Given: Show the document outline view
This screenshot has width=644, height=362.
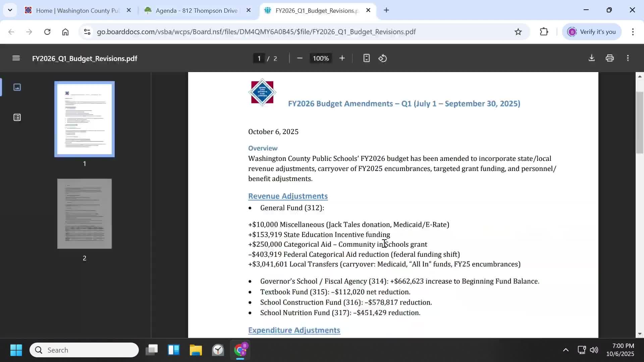Looking at the screenshot, I should pyautogui.click(x=17, y=117).
